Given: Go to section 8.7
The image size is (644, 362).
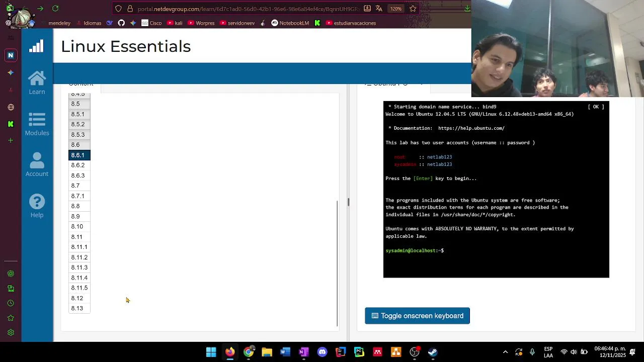Looking at the screenshot, I should 79,186.
